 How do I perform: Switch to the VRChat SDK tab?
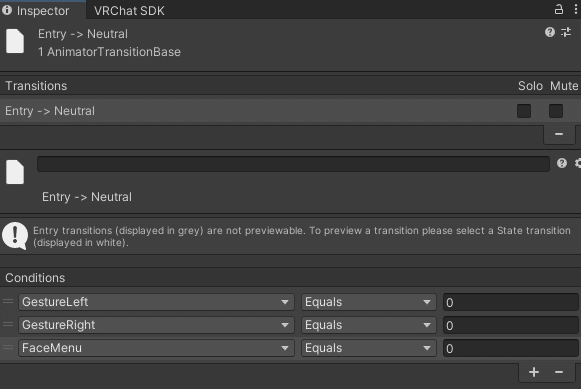click(x=129, y=11)
